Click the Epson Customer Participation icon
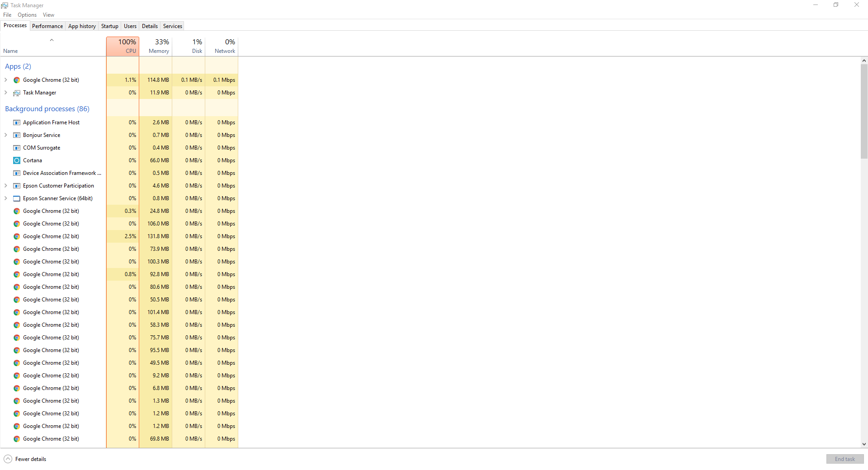 pyautogui.click(x=17, y=186)
